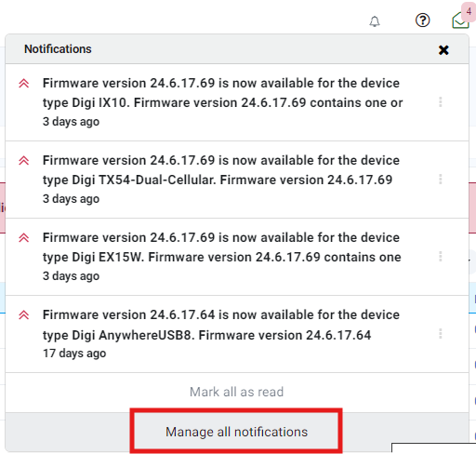Click the priority chevron icon for EX15W notification
The width and height of the screenshot is (476, 454).
point(24,238)
